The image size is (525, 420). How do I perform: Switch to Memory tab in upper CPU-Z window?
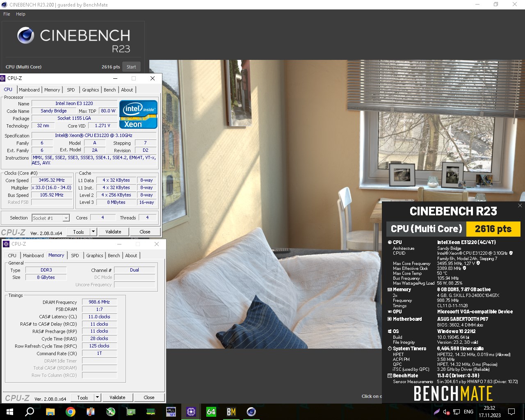pyautogui.click(x=52, y=90)
